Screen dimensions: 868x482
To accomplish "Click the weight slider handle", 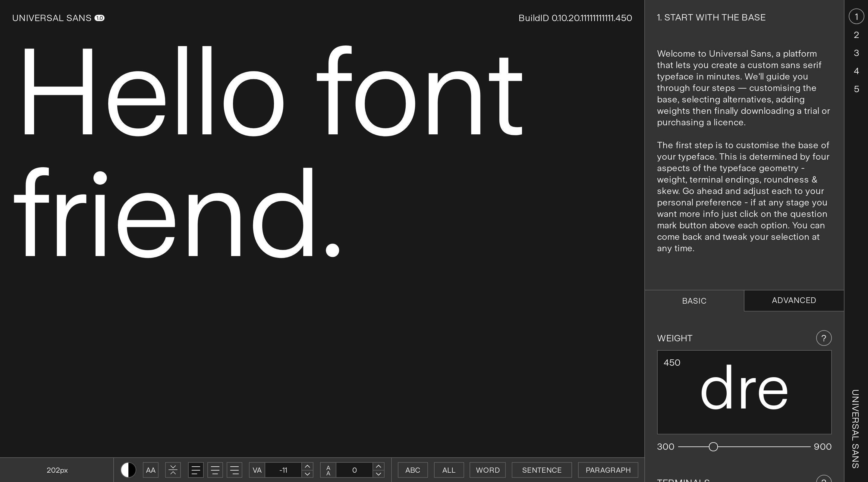I will tap(713, 447).
